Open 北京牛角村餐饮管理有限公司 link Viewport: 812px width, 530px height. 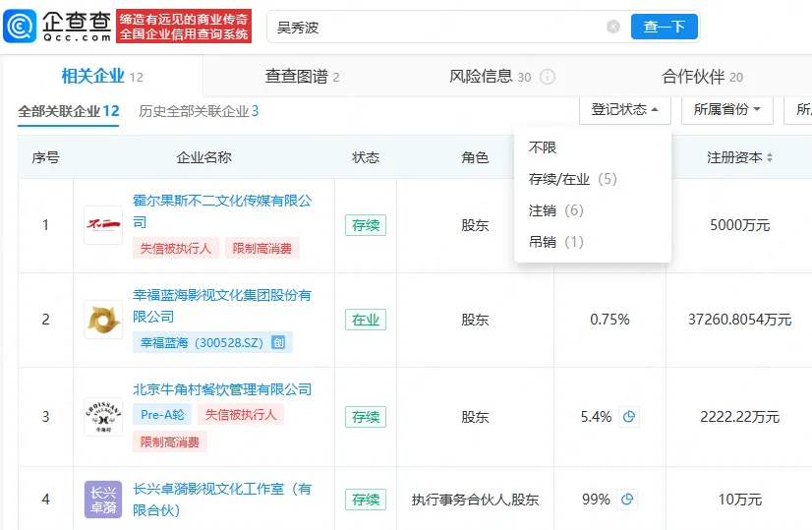pos(222,389)
